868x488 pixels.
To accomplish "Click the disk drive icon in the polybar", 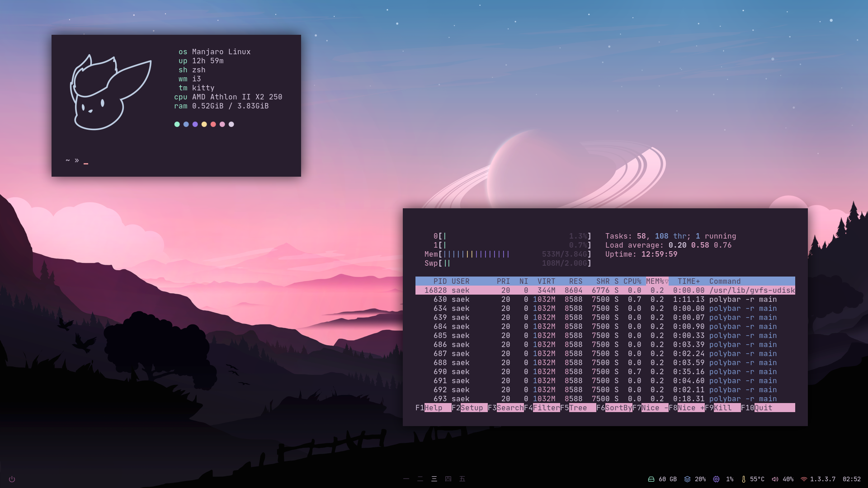I will click(x=651, y=479).
